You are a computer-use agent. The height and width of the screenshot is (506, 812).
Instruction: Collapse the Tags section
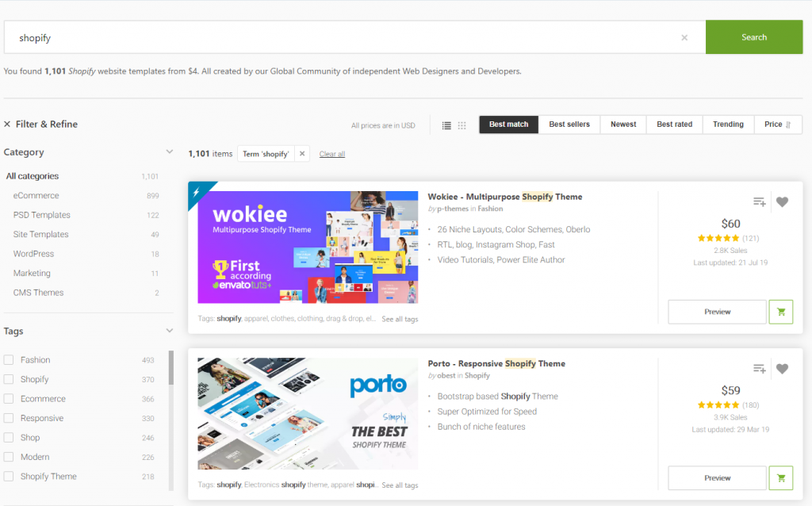(x=170, y=331)
